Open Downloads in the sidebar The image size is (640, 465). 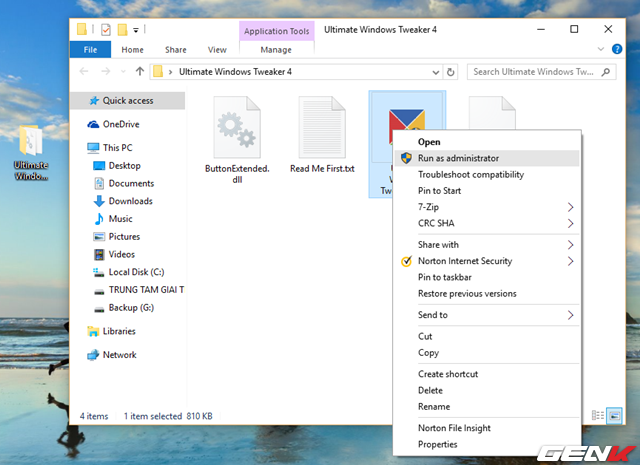[130, 201]
